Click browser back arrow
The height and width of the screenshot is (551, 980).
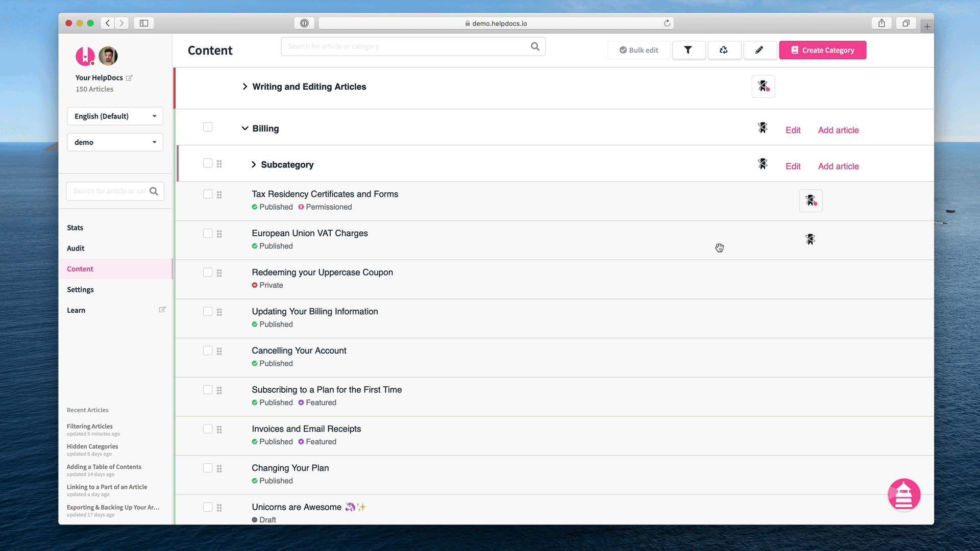[x=108, y=23]
